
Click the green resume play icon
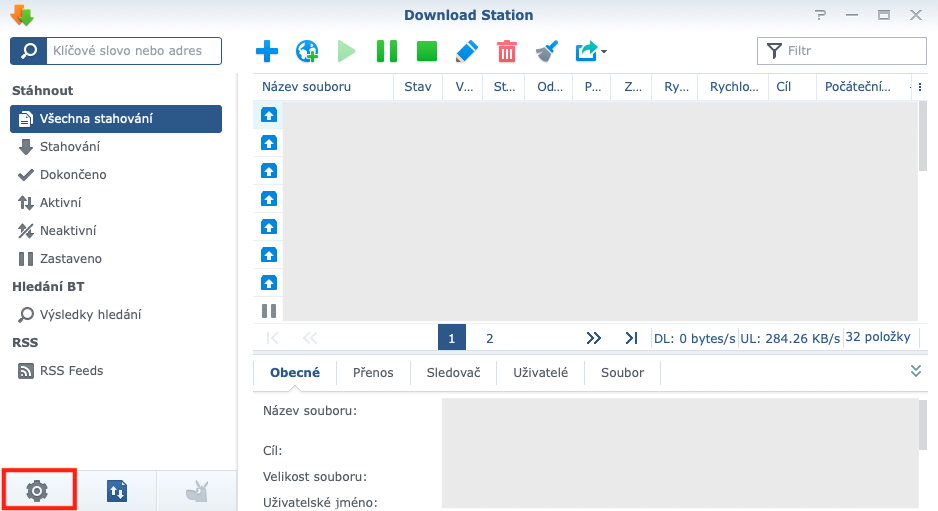(x=346, y=51)
